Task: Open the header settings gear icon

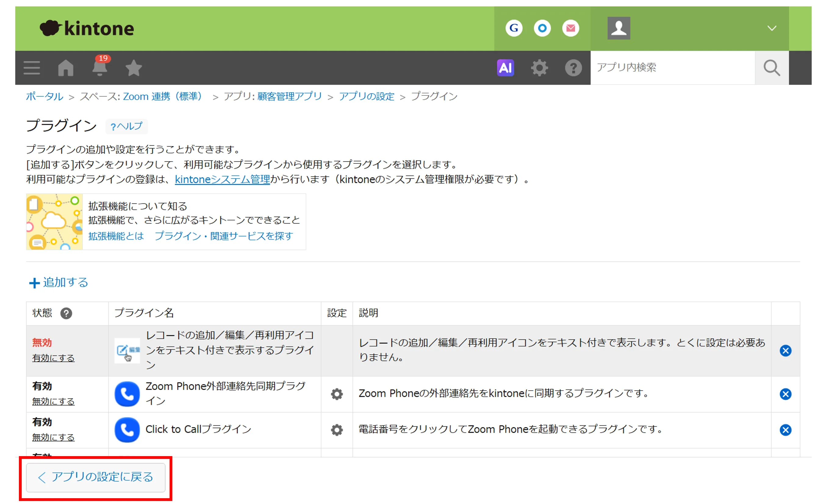Action: pyautogui.click(x=539, y=68)
